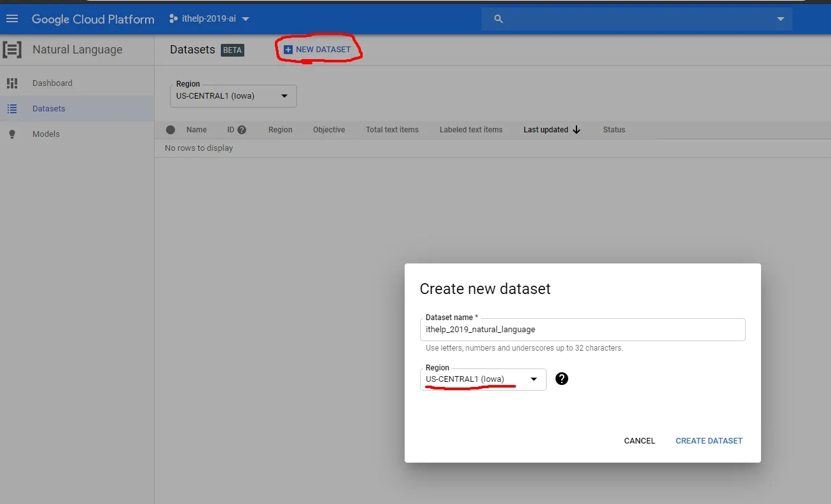Screen dimensions: 831x504
Task: Click the 'Create new dataset' dialog title
Action: pyautogui.click(x=485, y=289)
